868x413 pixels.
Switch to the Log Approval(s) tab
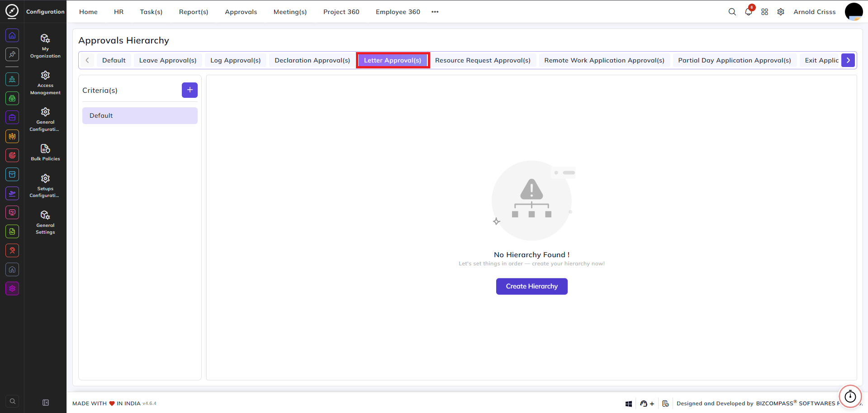point(236,60)
